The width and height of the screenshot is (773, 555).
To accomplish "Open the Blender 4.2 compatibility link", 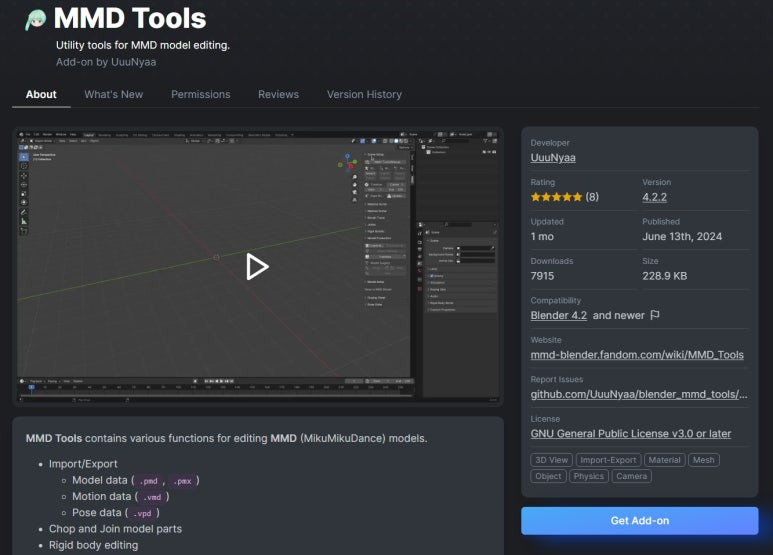I will [559, 315].
